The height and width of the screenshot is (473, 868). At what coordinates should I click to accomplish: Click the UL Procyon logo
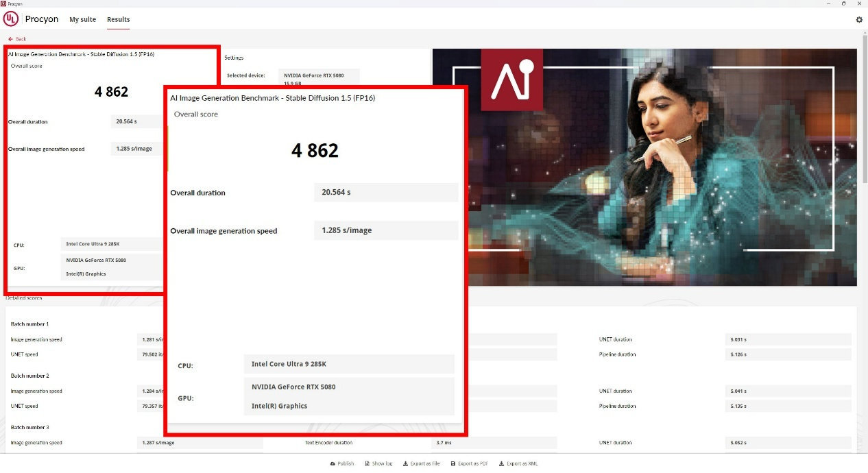click(x=11, y=19)
